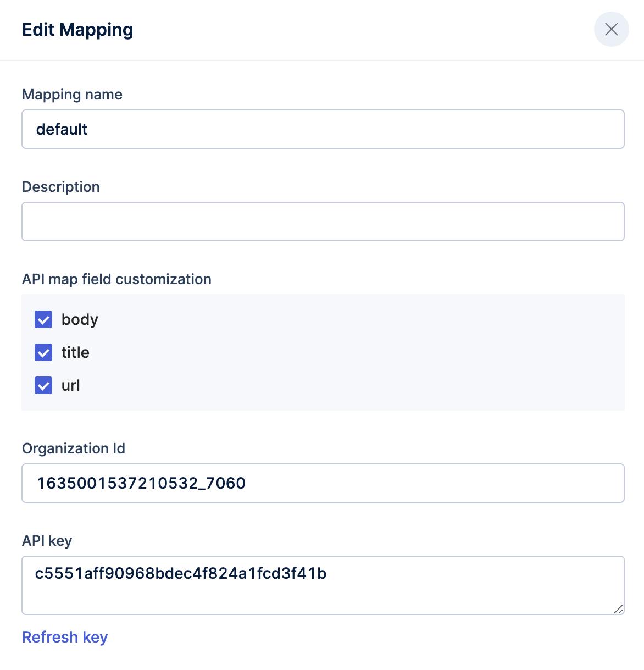This screenshot has width=644, height=670.
Task: Click the Refresh key link
Action: pos(64,636)
